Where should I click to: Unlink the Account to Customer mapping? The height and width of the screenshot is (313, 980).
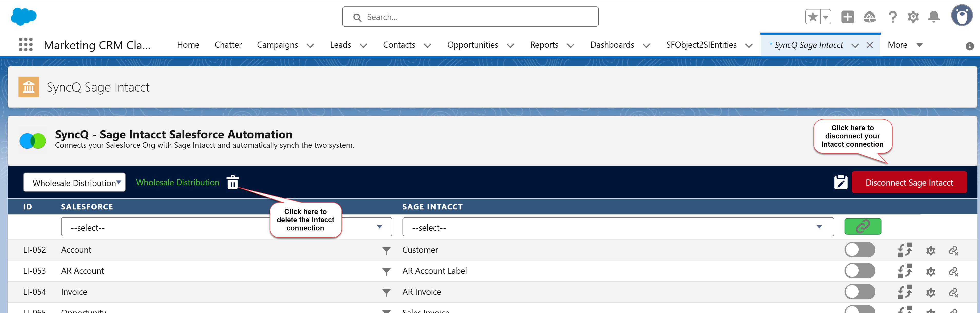(953, 251)
